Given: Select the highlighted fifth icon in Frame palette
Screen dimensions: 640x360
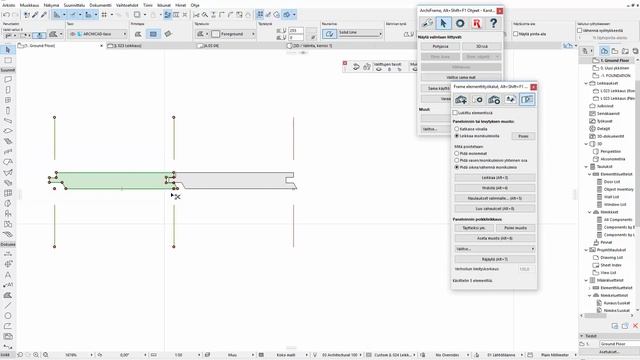Looking at the screenshot, I should click(527, 100).
